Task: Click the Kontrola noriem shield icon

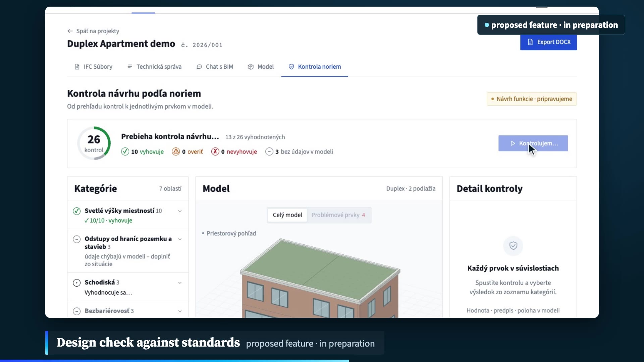Action: (291, 67)
